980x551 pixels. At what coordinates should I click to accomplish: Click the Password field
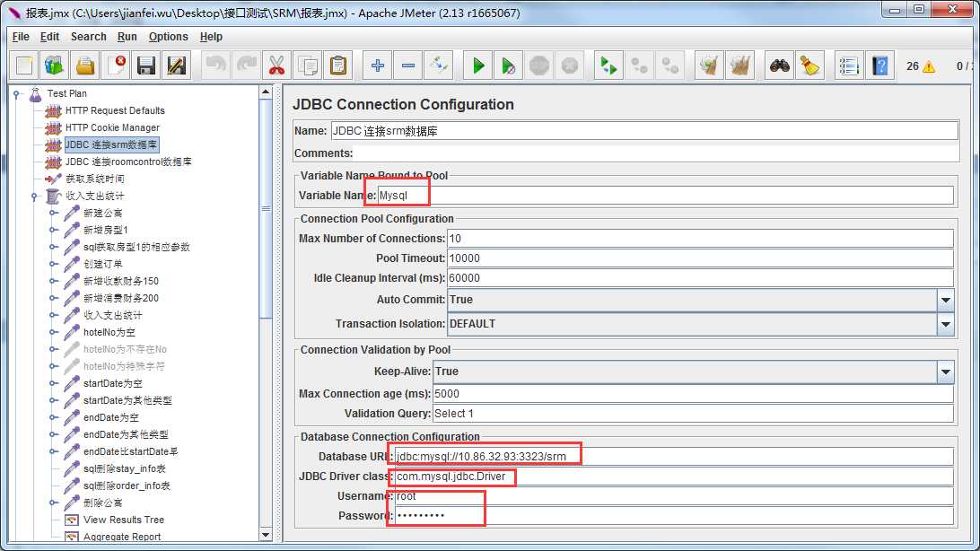[674, 516]
